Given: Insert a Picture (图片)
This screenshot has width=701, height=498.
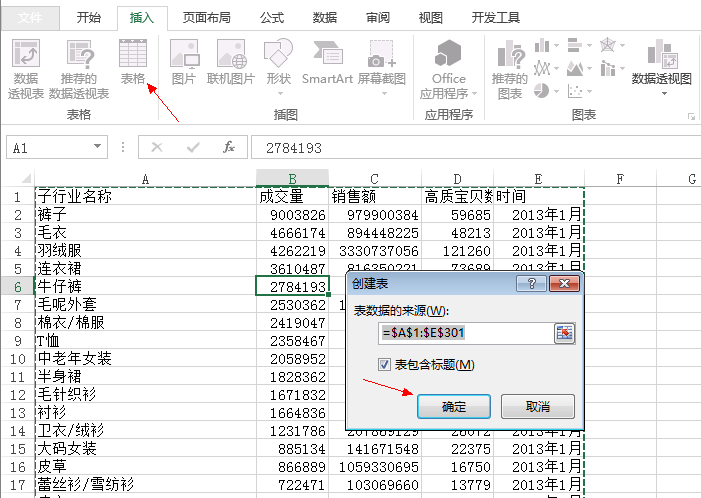Looking at the screenshot, I should click(x=184, y=61).
